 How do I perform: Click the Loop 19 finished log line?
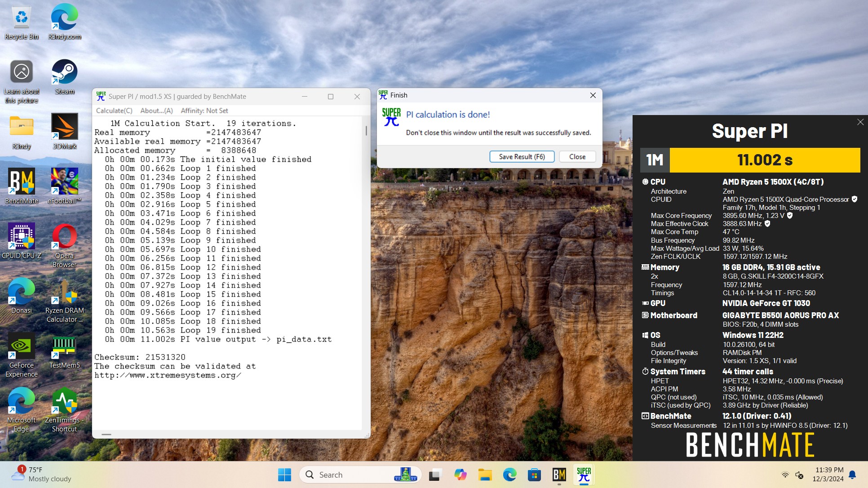tap(183, 330)
